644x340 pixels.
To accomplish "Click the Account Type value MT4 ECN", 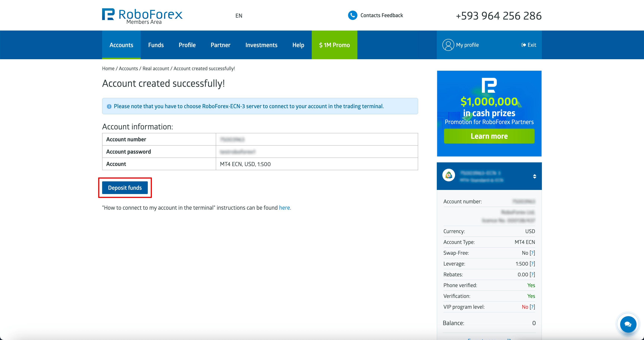I will click(525, 242).
